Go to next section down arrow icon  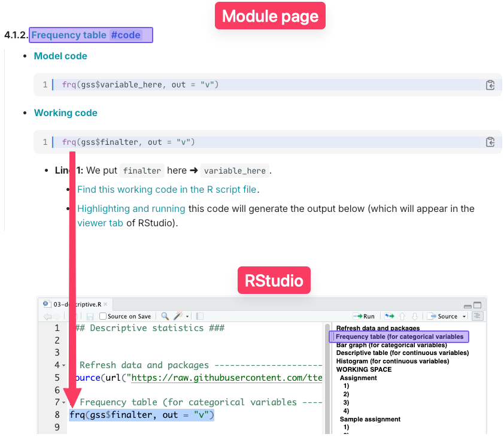(x=415, y=317)
